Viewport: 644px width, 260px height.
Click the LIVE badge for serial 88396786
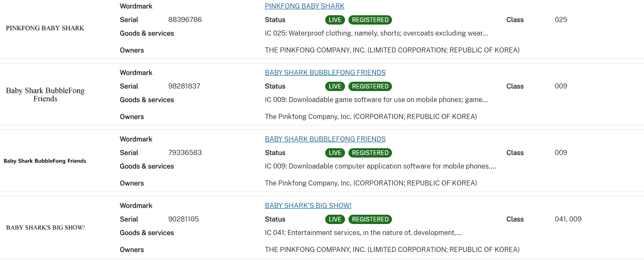pos(335,20)
